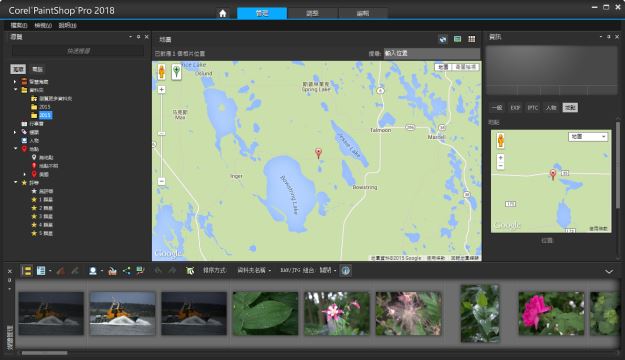Switch to Thumbnail grid mode icon
This screenshot has height=360, width=625.
click(472, 39)
